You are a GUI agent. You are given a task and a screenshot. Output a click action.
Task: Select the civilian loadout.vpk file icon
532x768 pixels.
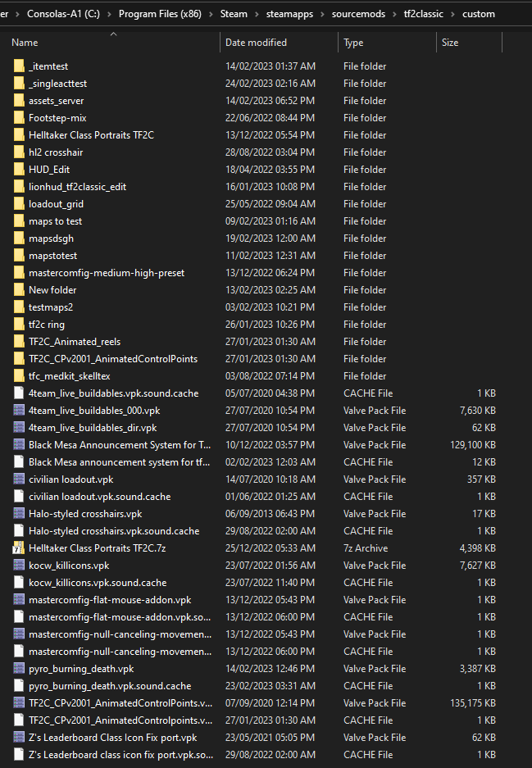pyautogui.click(x=19, y=479)
